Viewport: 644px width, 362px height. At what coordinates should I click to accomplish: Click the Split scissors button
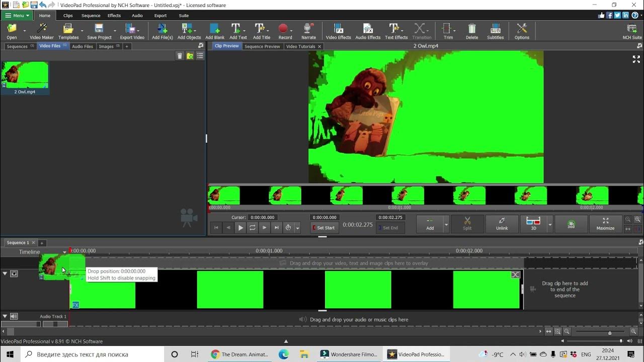pyautogui.click(x=467, y=224)
